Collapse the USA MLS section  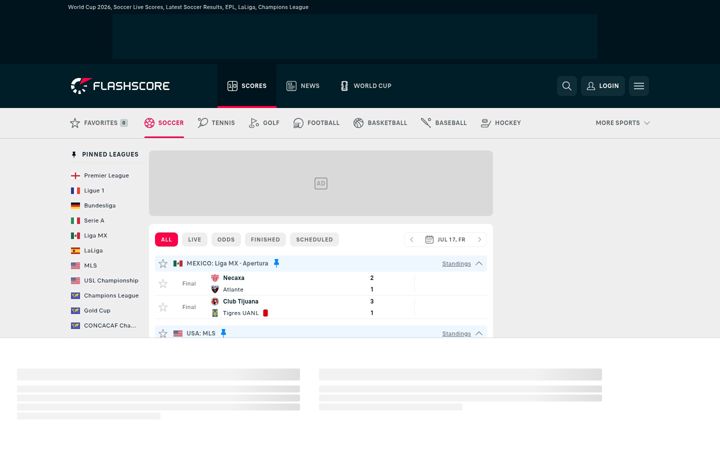[479, 333]
